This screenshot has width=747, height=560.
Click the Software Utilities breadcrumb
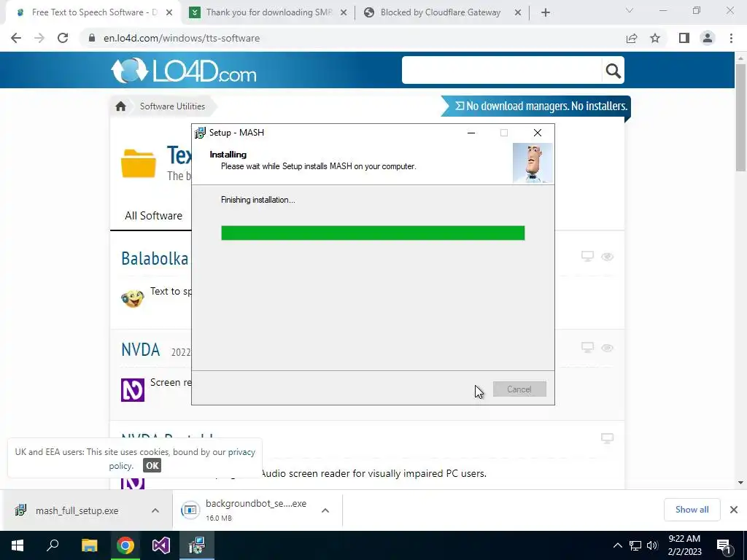click(x=172, y=106)
